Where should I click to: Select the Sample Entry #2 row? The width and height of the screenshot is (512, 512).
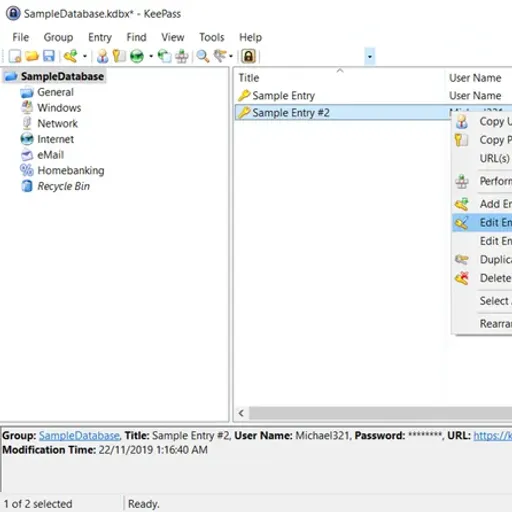[x=343, y=112]
